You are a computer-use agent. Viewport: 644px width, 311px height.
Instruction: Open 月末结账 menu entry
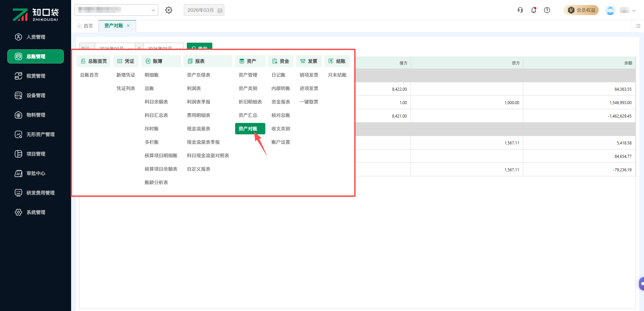(337, 75)
